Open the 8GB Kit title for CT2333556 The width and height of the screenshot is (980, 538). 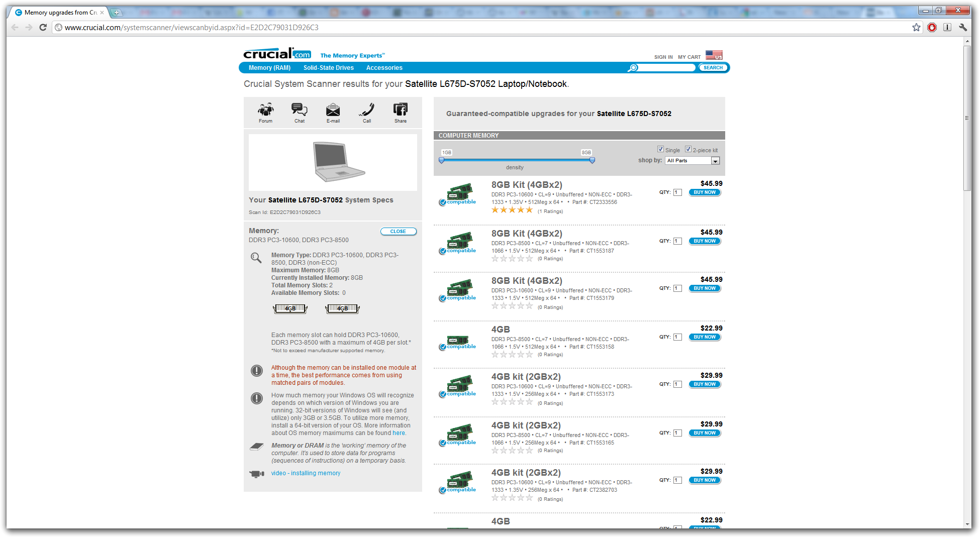(527, 185)
